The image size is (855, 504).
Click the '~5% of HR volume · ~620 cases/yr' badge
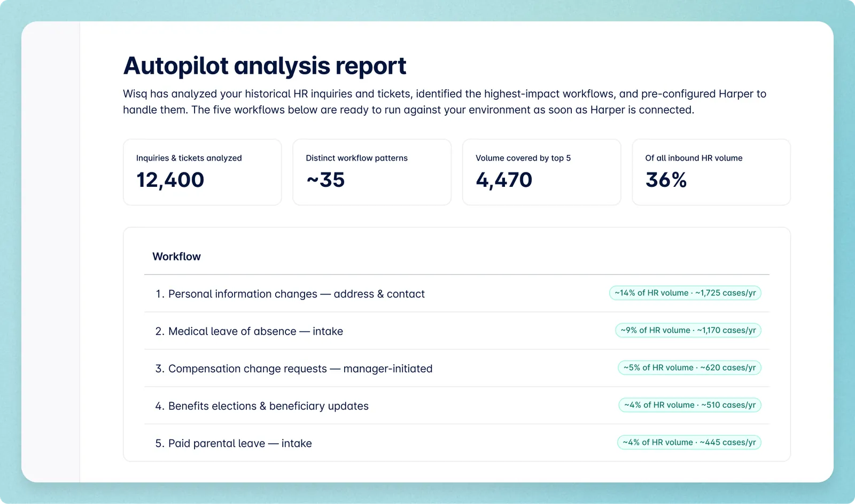click(689, 368)
